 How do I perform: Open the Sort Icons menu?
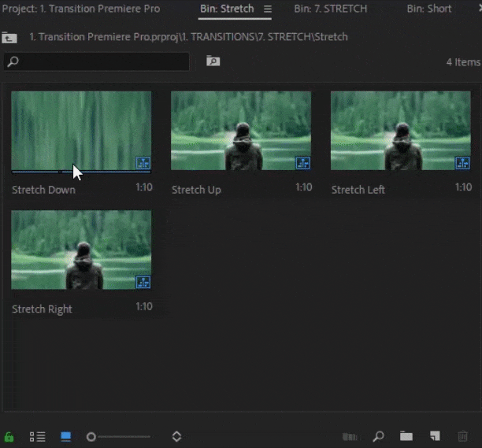(176, 436)
